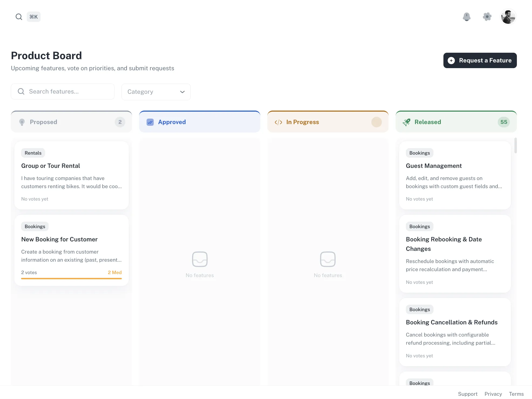
Task: Focus the Search features input field
Action: point(63,91)
